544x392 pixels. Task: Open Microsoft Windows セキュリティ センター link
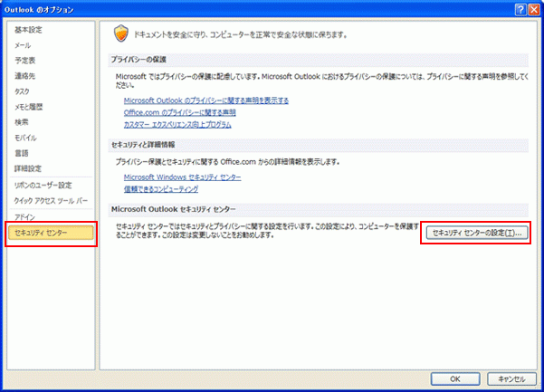tap(183, 177)
